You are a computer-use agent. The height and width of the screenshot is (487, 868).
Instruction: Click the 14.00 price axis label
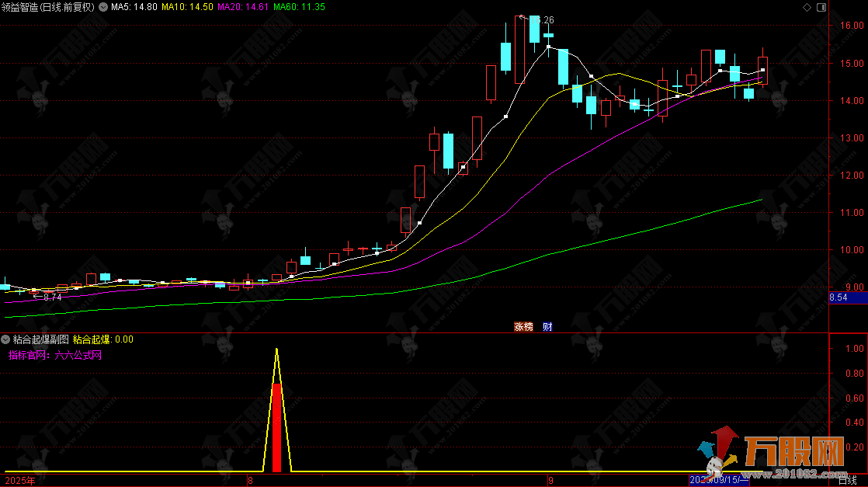(852, 101)
